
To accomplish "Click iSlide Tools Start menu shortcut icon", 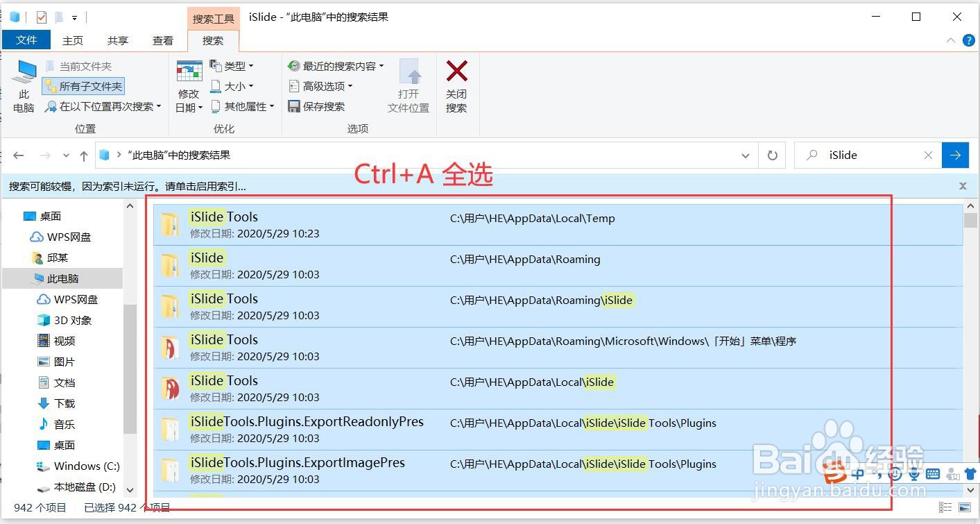I will (170, 347).
